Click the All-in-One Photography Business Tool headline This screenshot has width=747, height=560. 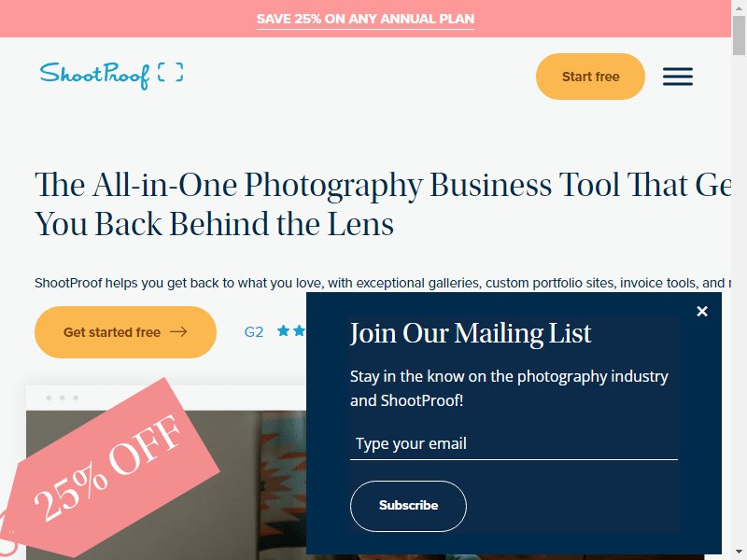click(x=383, y=204)
